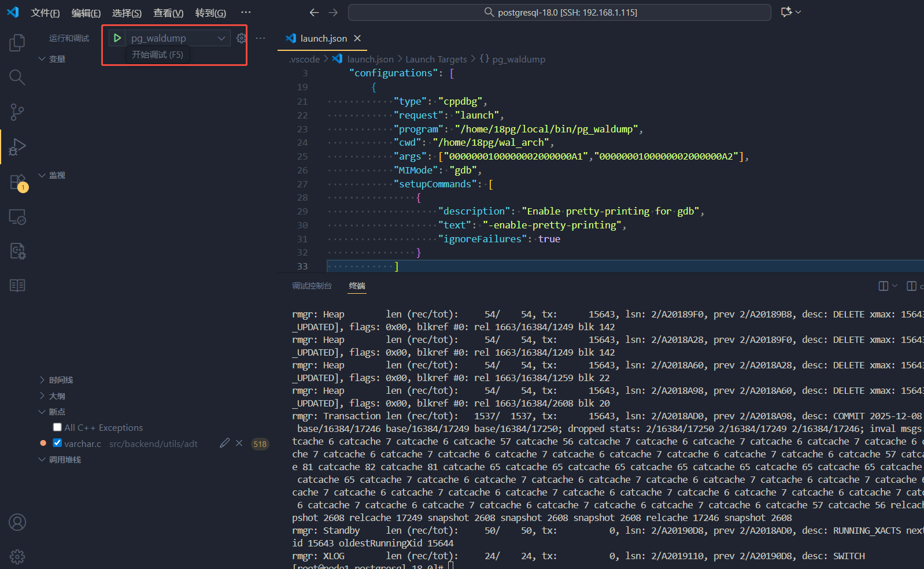Open the Run and Debug view icon
The width and height of the screenshot is (924, 569).
(x=17, y=147)
